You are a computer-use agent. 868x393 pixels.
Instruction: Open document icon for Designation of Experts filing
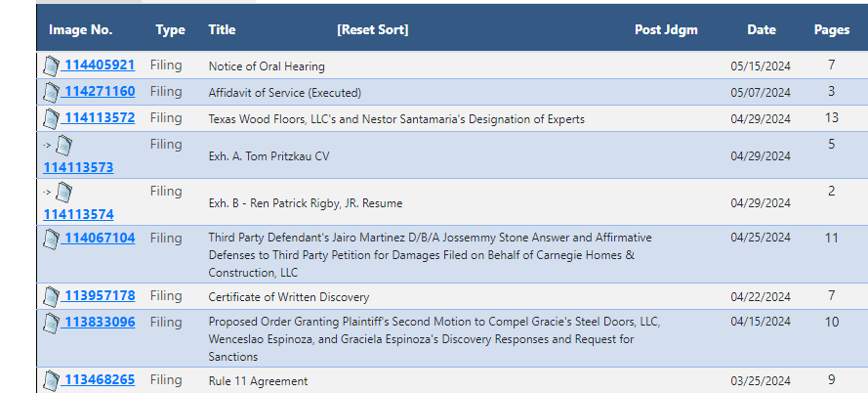coord(51,118)
